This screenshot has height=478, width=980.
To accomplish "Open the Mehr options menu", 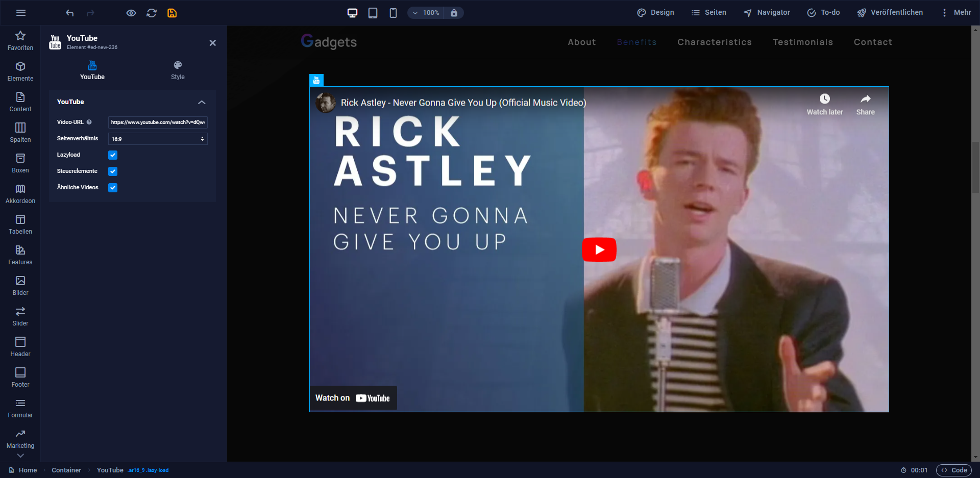I will point(956,13).
